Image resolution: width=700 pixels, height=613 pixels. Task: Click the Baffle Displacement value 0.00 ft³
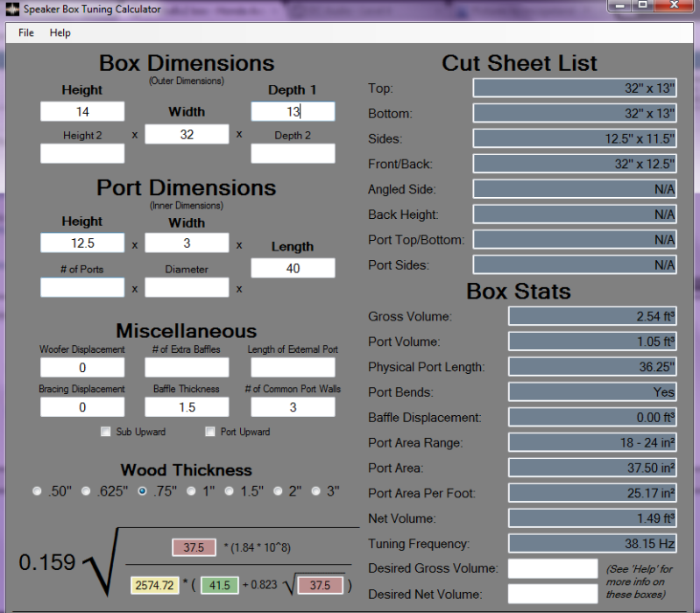[x=592, y=417]
